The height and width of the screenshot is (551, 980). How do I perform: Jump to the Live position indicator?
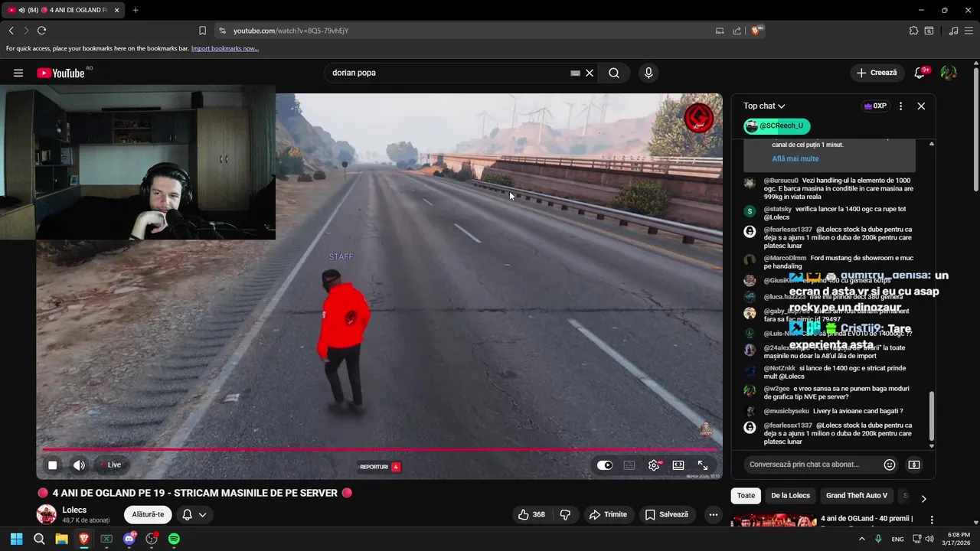[x=110, y=465]
